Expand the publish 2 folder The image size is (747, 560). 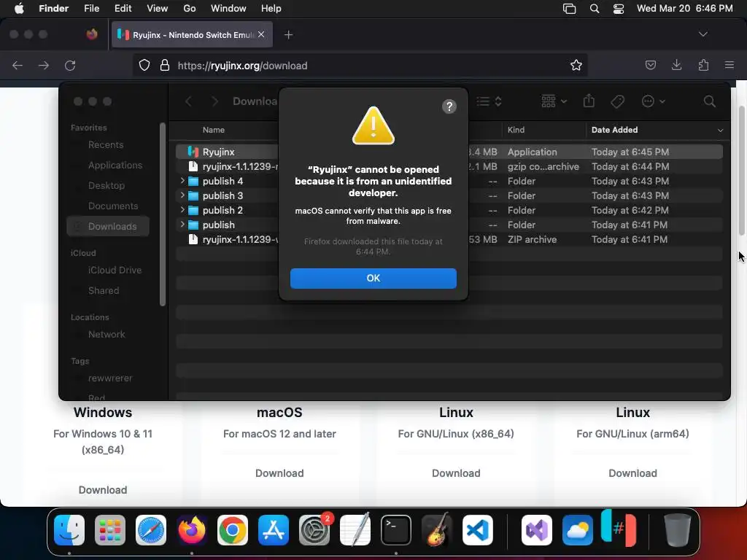pos(182,209)
